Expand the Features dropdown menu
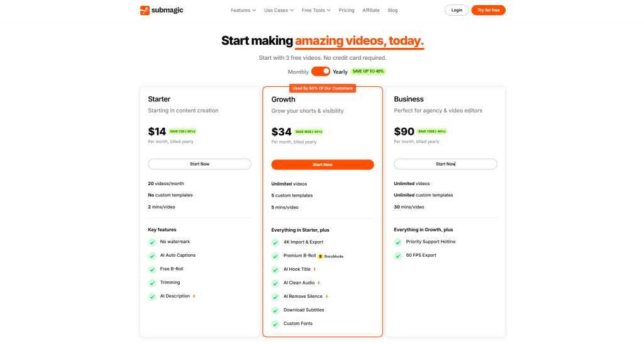 click(x=243, y=10)
